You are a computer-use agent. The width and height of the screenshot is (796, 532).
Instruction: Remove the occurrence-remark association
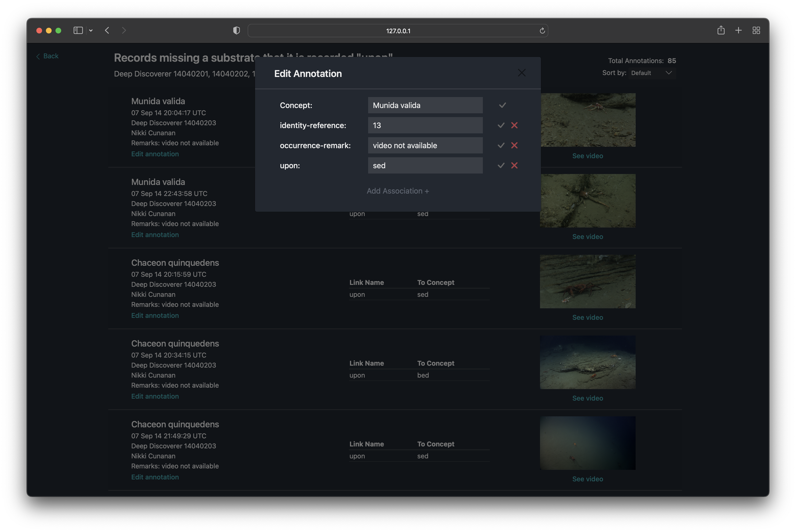pyautogui.click(x=514, y=145)
